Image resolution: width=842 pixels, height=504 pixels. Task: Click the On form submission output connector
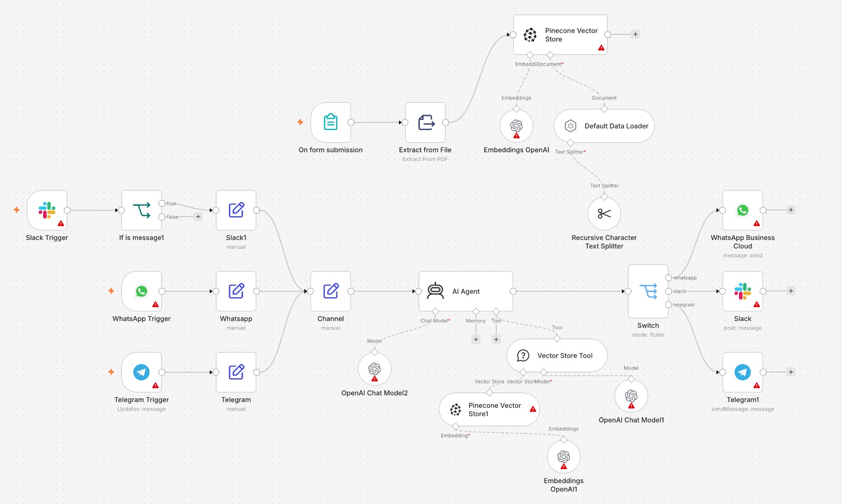point(351,122)
